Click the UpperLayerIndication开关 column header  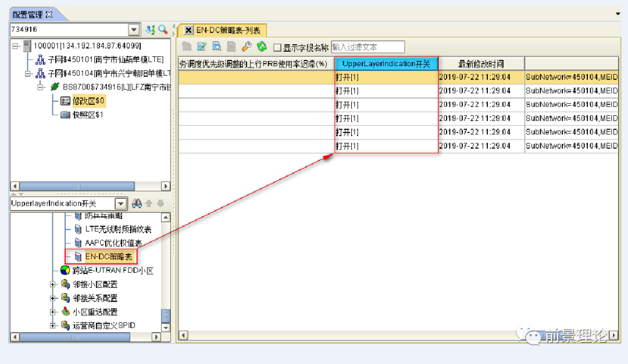(x=386, y=64)
